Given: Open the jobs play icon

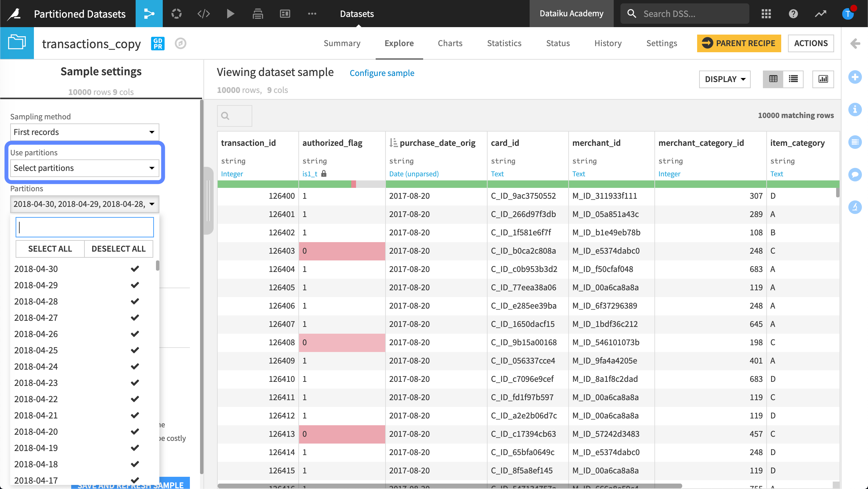Looking at the screenshot, I should 231,14.
